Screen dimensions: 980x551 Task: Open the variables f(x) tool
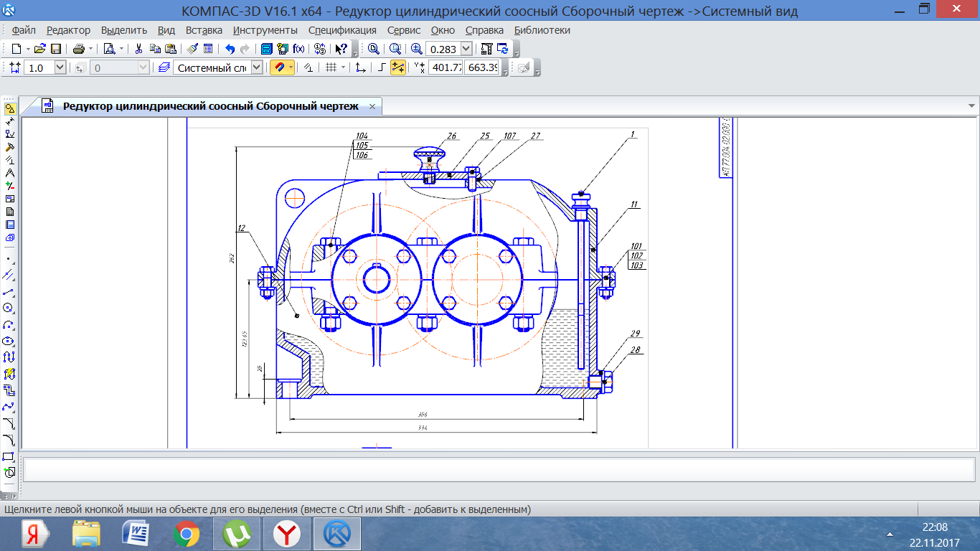[x=298, y=49]
